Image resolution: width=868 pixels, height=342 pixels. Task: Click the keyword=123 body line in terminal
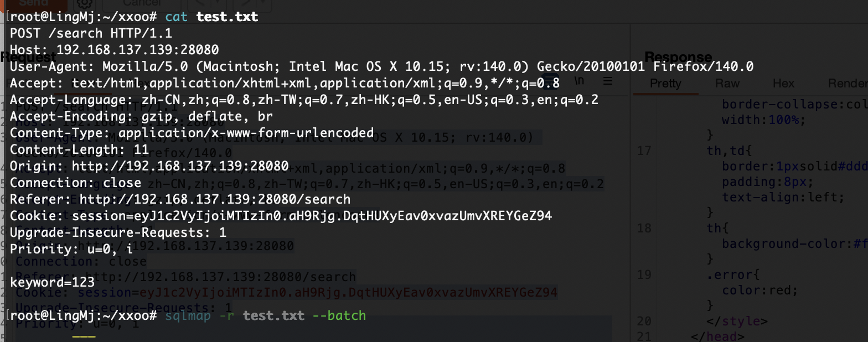tap(44, 282)
